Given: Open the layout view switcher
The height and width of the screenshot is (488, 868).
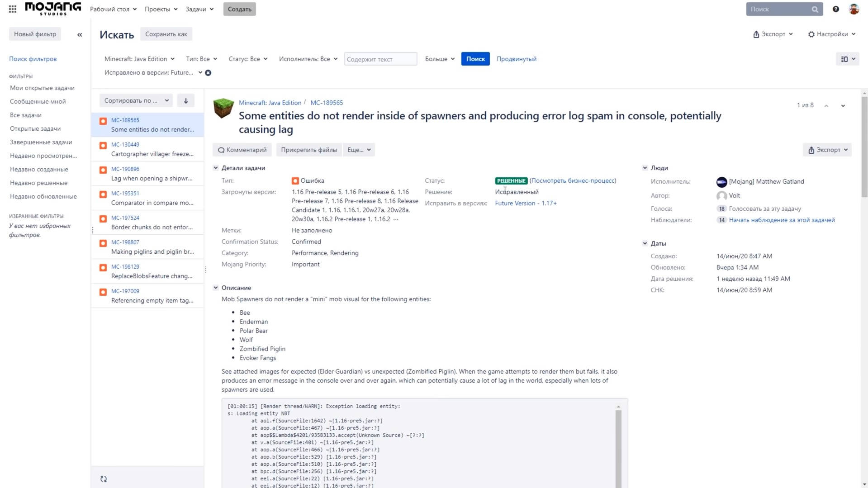Looking at the screenshot, I should [x=847, y=59].
